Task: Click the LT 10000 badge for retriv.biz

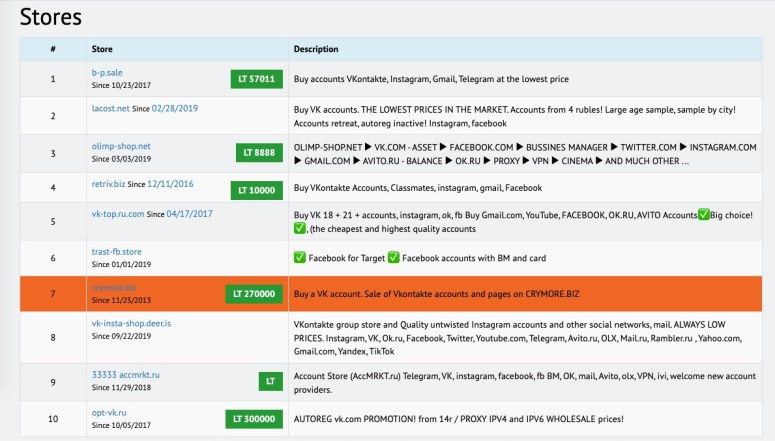Action: click(257, 190)
